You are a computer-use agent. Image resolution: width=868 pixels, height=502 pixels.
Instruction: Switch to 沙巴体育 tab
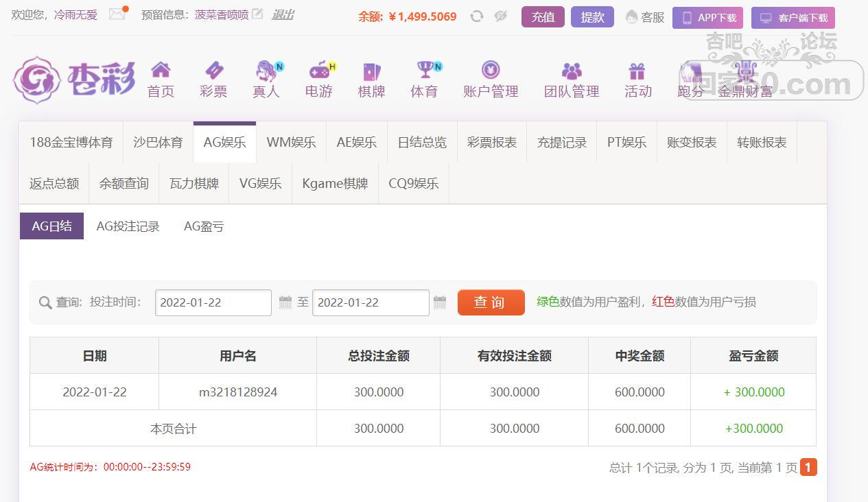click(158, 143)
